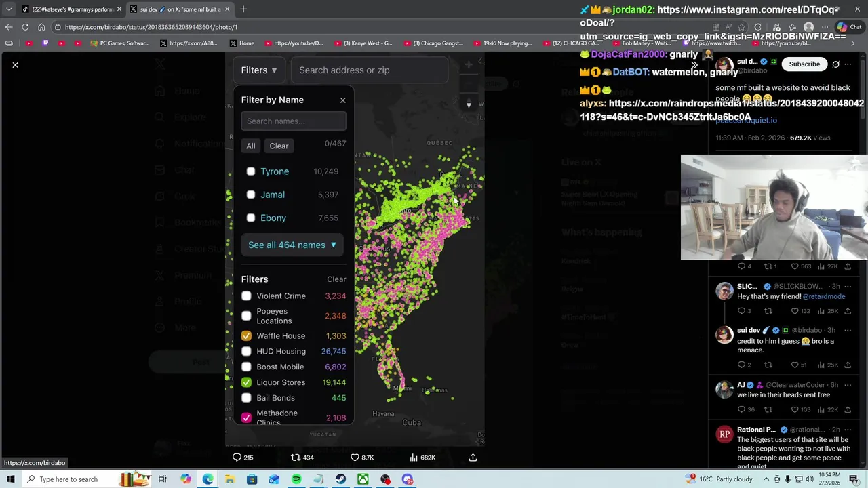868x488 pixels.
Task: Enable the Violent Crime filter
Action: 246,296
